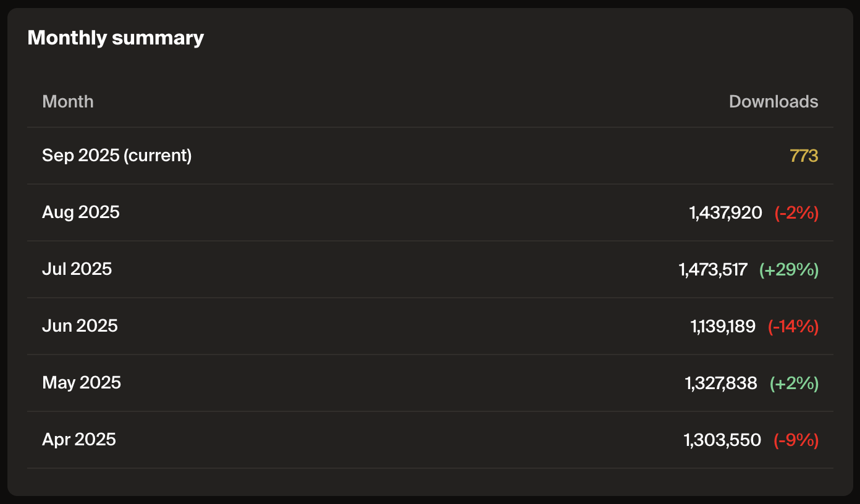Select the Aug 2025 row label
860x504 pixels.
[x=81, y=212]
